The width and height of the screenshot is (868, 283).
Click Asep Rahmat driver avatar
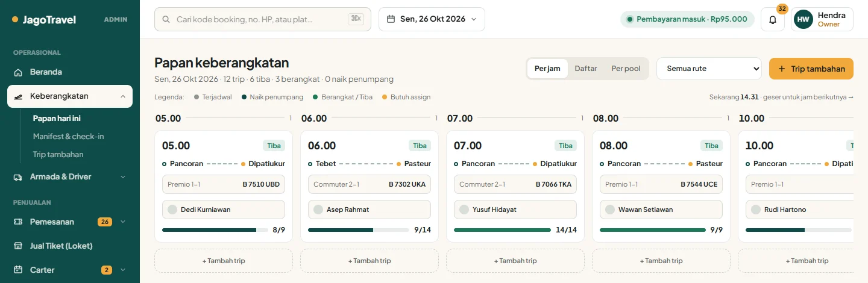click(318, 210)
